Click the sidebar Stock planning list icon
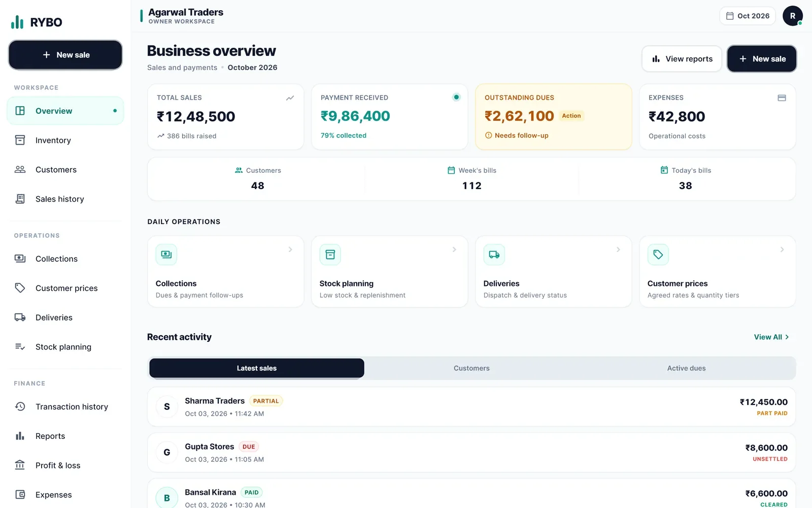812x508 pixels. pos(20,347)
